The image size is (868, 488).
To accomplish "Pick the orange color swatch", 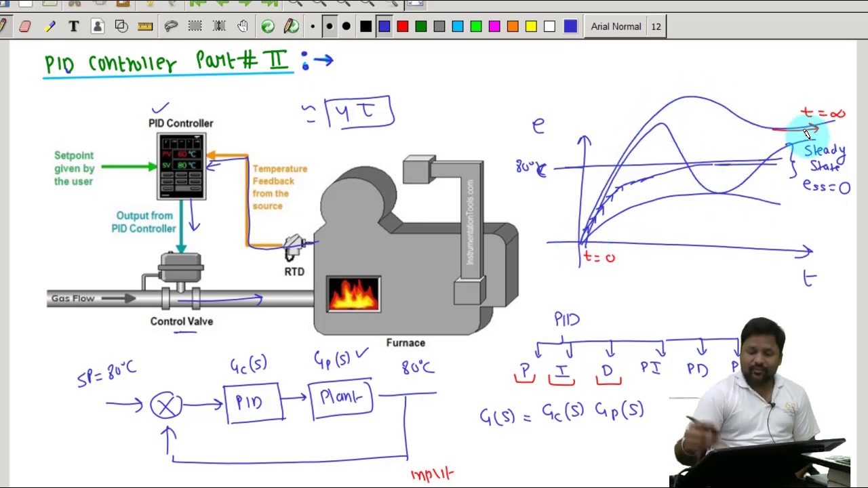I will click(513, 26).
